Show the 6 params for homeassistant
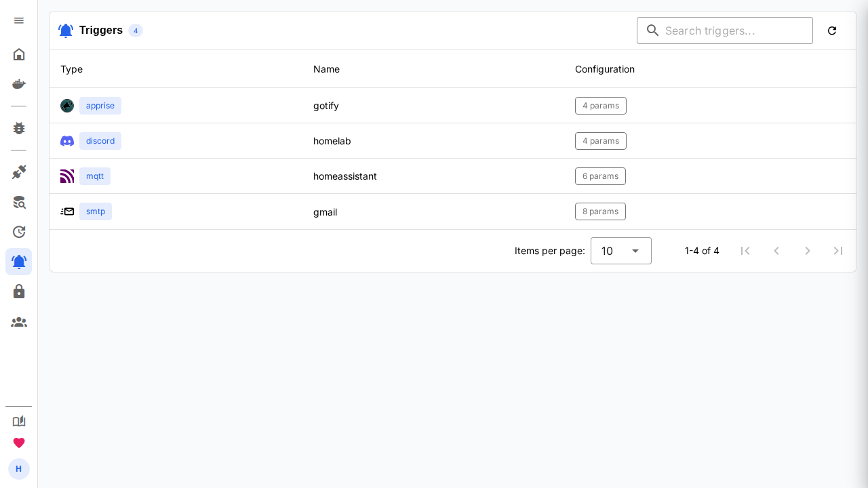Screen dimensions: 868x488 (x=600, y=176)
